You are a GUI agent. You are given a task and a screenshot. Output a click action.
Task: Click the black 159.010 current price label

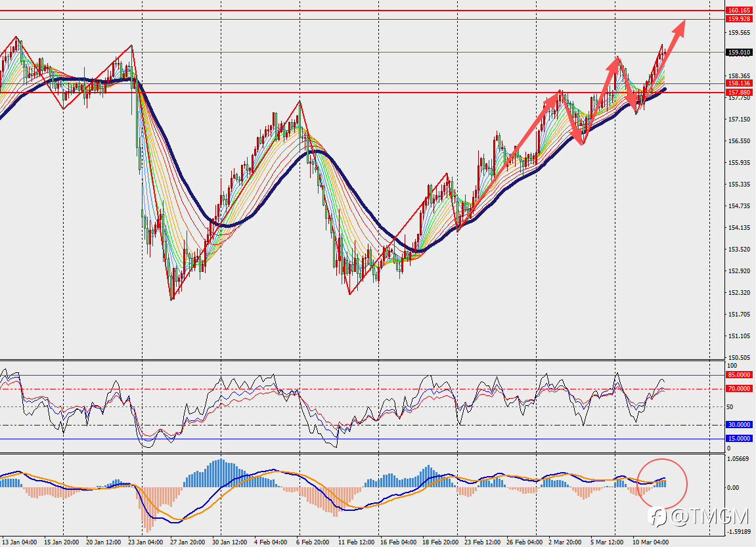[739, 52]
